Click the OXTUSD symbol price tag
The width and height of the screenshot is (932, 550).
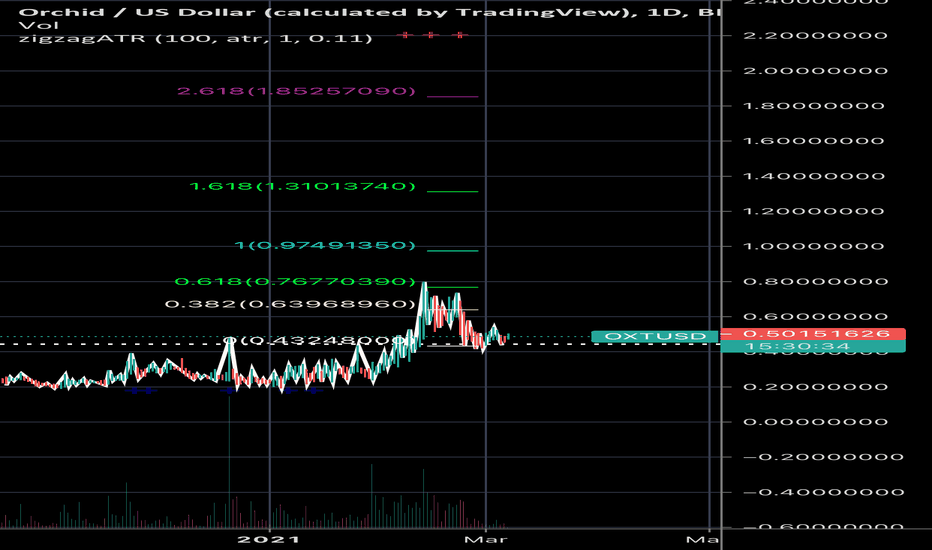[655, 337]
